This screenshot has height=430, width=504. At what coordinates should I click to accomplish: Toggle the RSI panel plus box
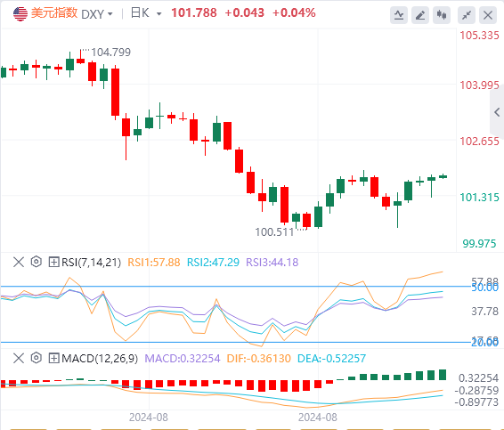click(53, 262)
